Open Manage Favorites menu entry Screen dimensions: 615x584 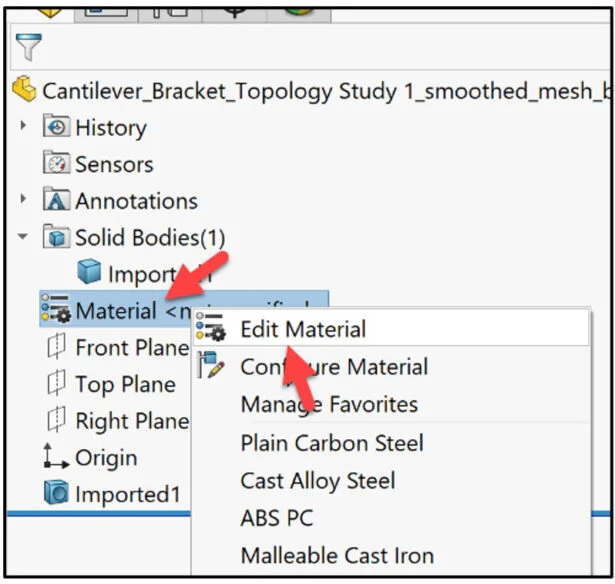329,405
